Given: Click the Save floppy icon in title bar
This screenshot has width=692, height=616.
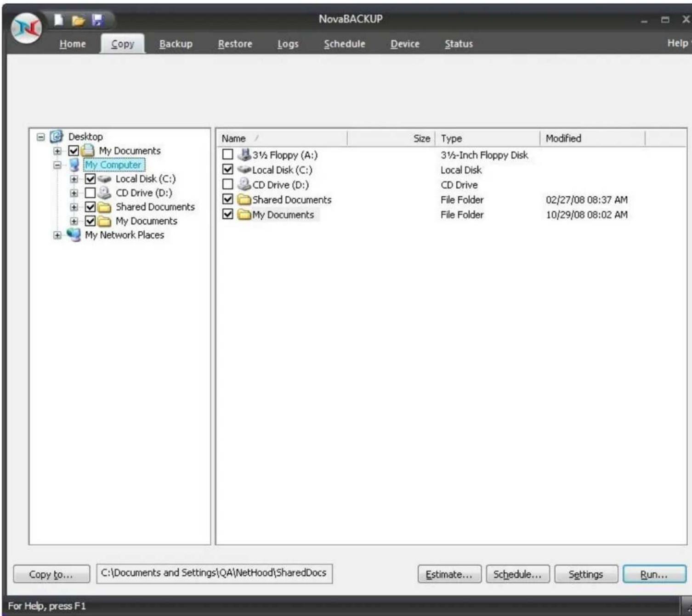Looking at the screenshot, I should click(x=97, y=20).
